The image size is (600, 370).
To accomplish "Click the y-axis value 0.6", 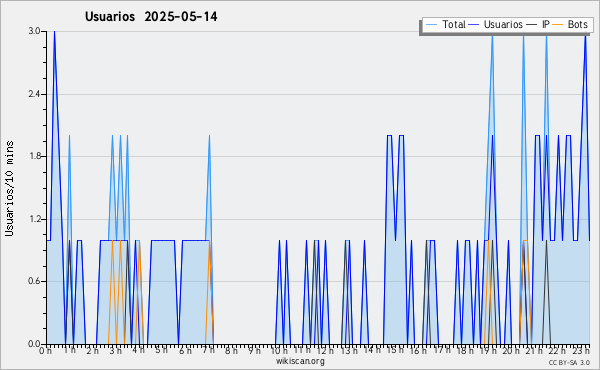I will click(34, 282).
